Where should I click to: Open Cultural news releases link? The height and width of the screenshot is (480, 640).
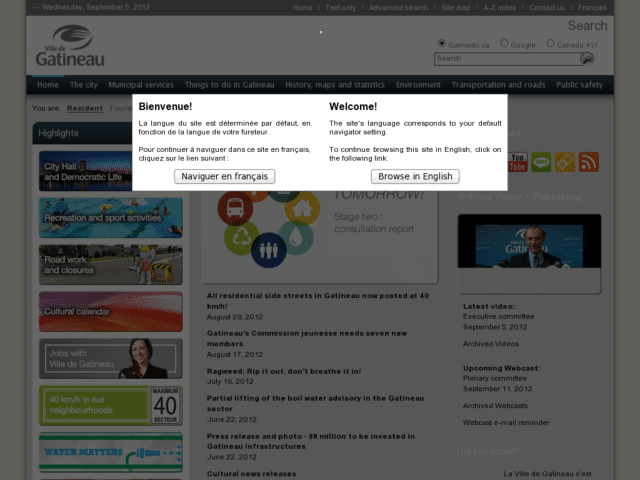pos(251,474)
